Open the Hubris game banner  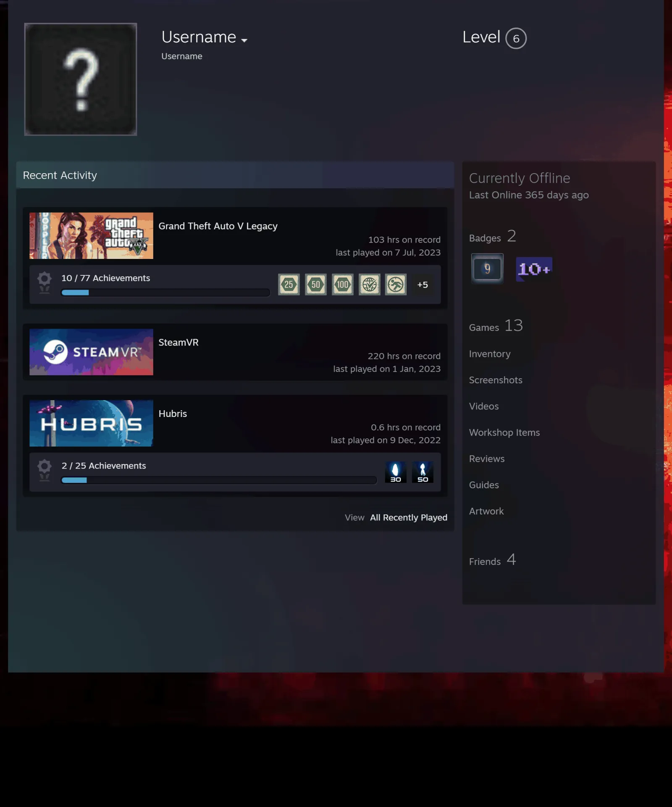91,423
